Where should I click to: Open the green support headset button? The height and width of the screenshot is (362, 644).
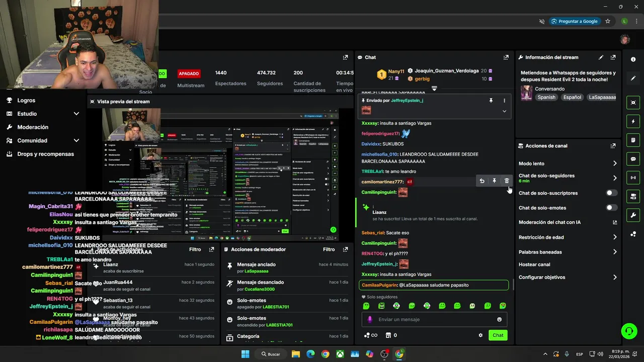[629, 330]
